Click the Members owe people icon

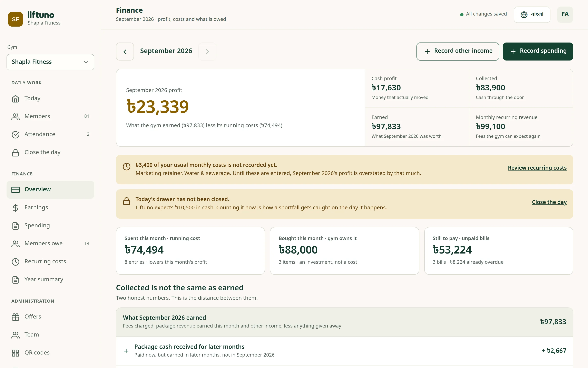(x=15, y=244)
